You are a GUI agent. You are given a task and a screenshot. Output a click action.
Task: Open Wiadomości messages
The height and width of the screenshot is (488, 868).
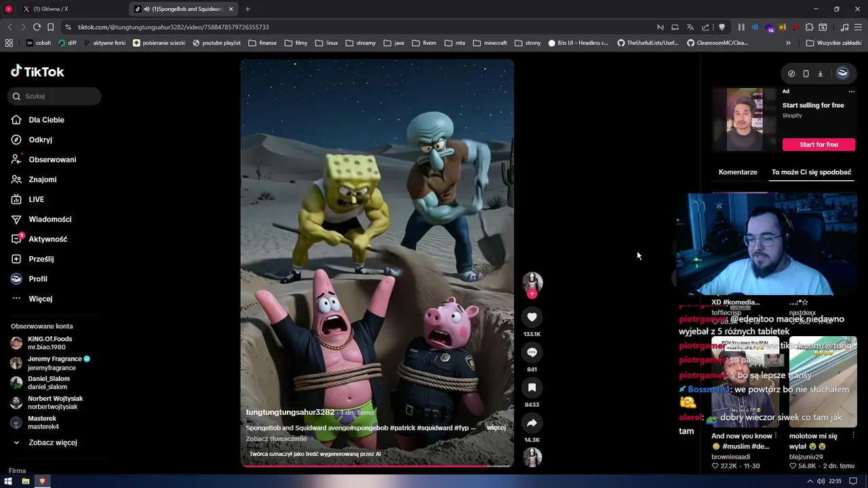tap(50, 220)
